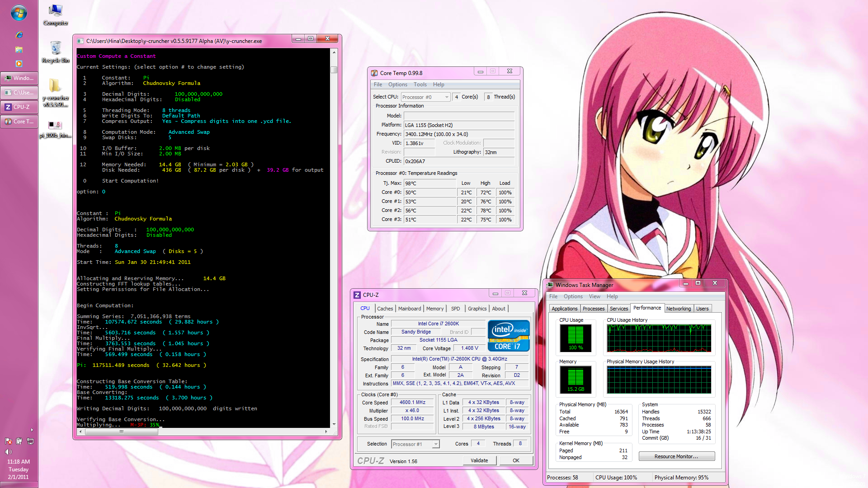
Task: Click the network tray icon
Action: tap(30, 441)
